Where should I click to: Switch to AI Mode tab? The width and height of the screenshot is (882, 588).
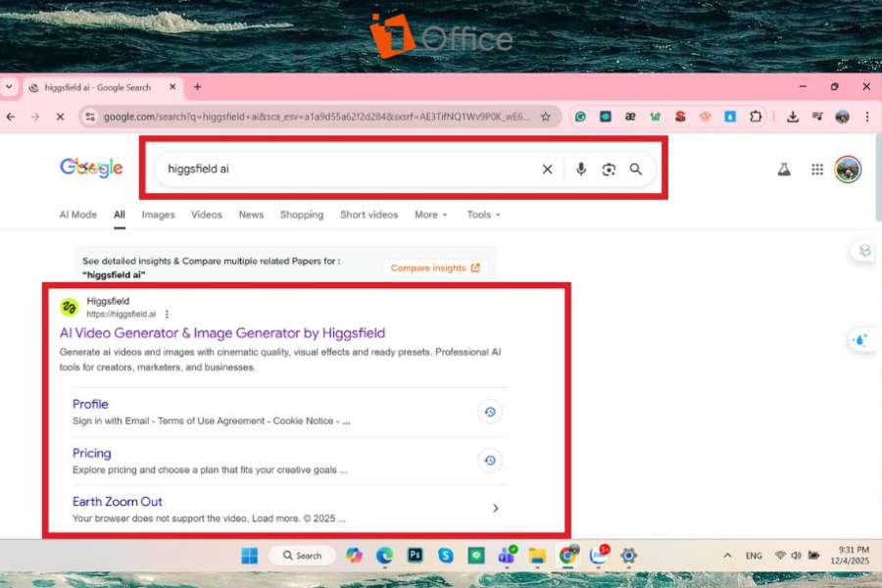click(78, 215)
